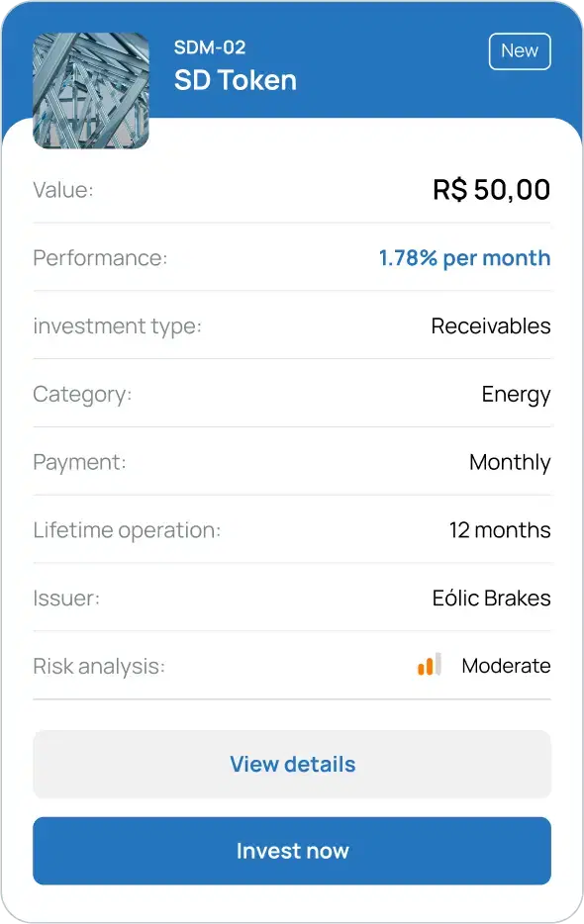This screenshot has width=584, height=924.
Task: Click the Performance row label
Action: click(100, 258)
